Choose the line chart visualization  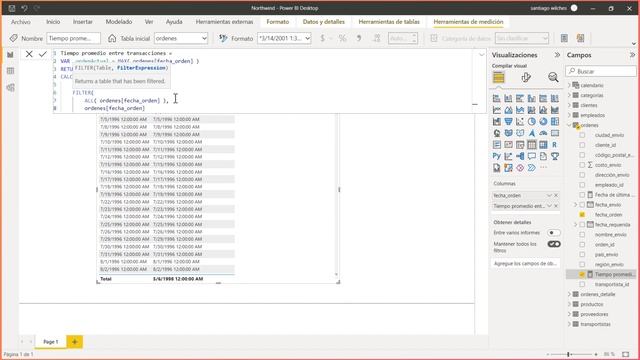tap(496, 110)
